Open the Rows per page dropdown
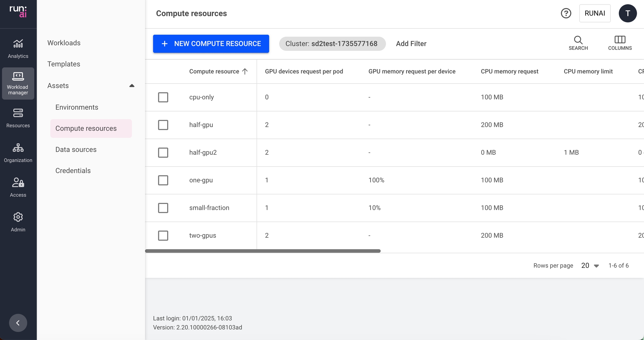The image size is (644, 340). (x=590, y=266)
